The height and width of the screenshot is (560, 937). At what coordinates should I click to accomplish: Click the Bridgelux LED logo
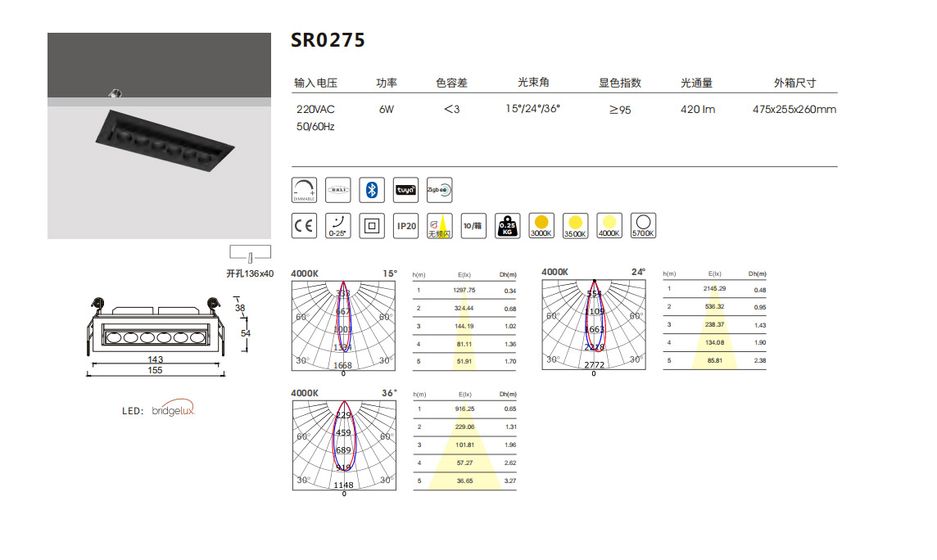[174, 409]
